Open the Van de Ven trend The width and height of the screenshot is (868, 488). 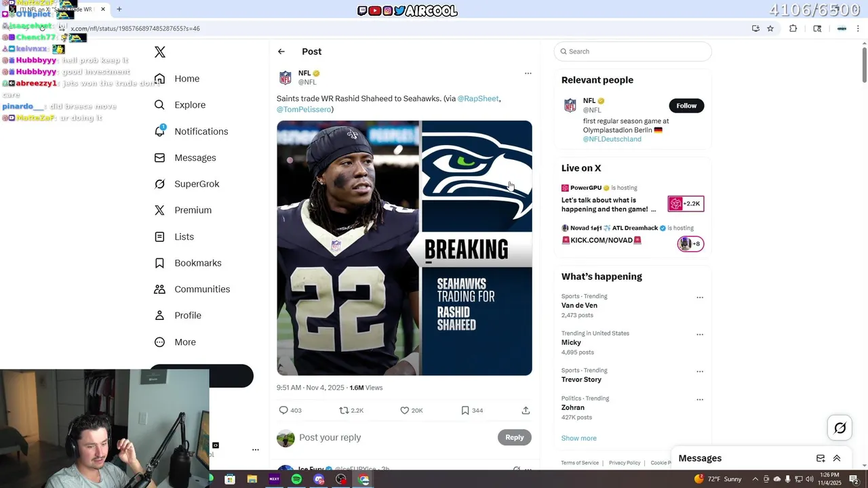pyautogui.click(x=579, y=306)
